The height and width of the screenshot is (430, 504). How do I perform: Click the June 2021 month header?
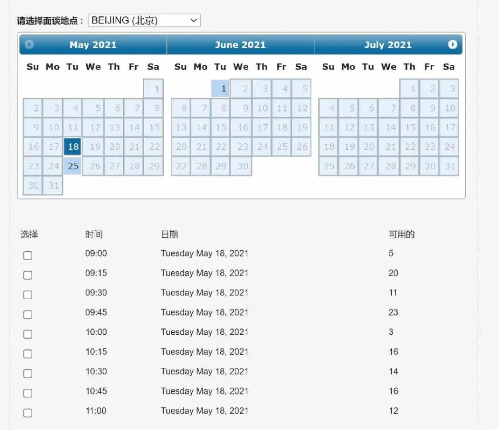click(240, 45)
